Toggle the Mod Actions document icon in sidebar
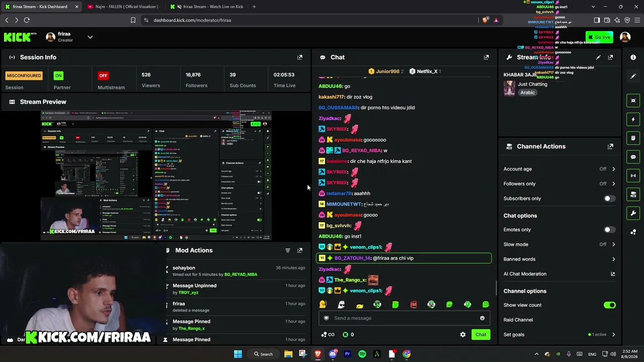This screenshot has width=644, height=362. (633, 138)
